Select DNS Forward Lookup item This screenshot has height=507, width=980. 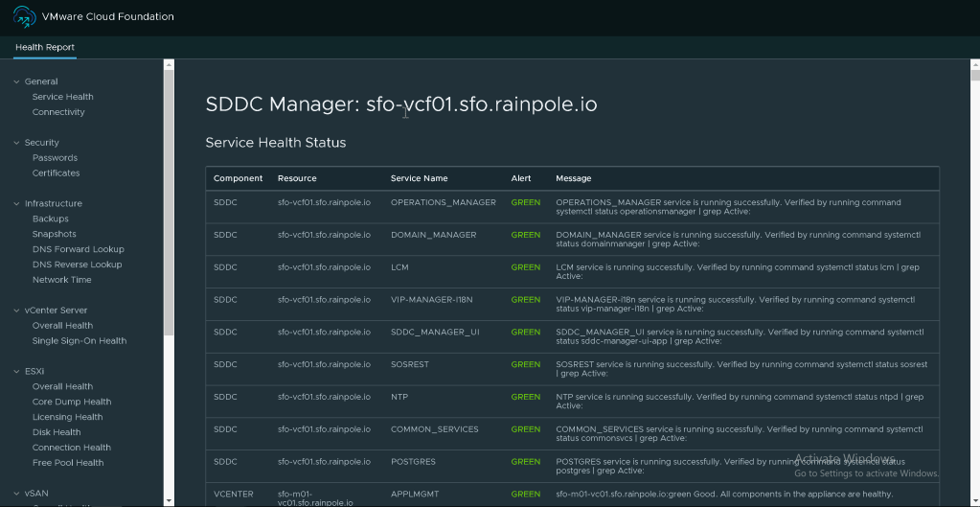pyautogui.click(x=78, y=249)
